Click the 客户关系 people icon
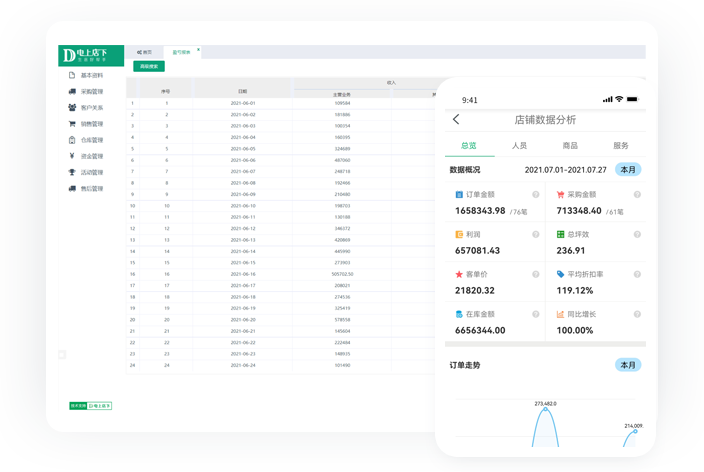 coord(72,107)
